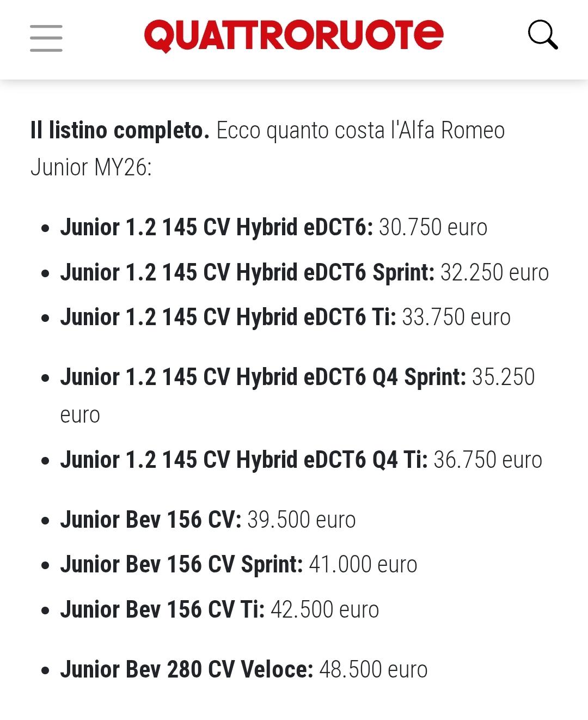Select the 'Il listino completo.' heading text
Image resolution: width=588 pixels, height=720 pixels.
[120, 131]
